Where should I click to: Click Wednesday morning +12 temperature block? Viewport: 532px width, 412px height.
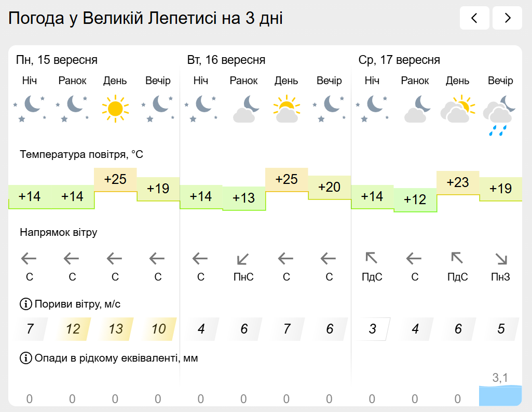coord(415,200)
